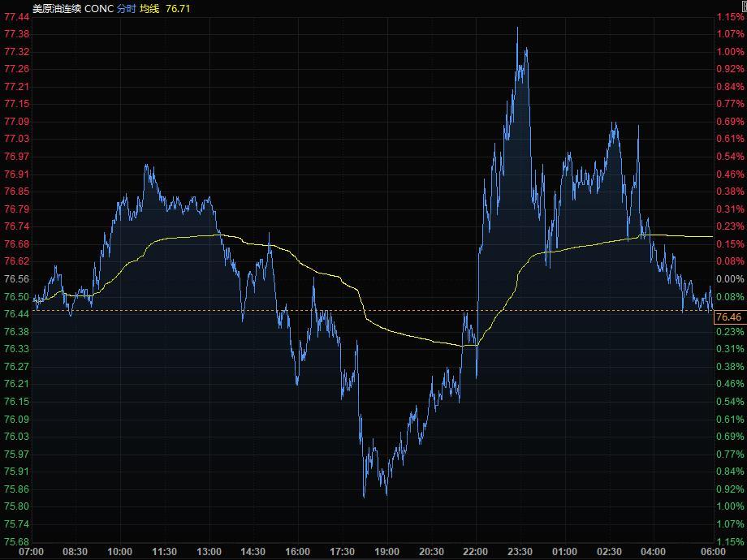Click the 76.46 current price tag
747x560 pixels.
coord(729,317)
